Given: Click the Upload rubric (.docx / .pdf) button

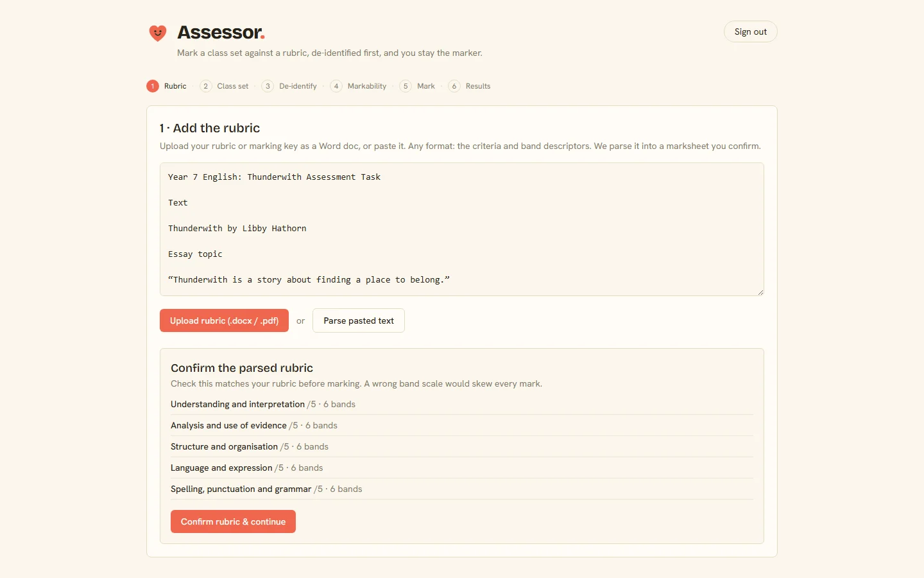Looking at the screenshot, I should pyautogui.click(x=224, y=320).
